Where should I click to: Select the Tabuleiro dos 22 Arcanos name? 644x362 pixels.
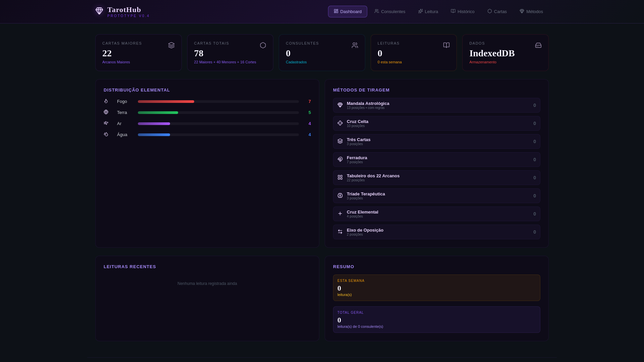(373, 176)
